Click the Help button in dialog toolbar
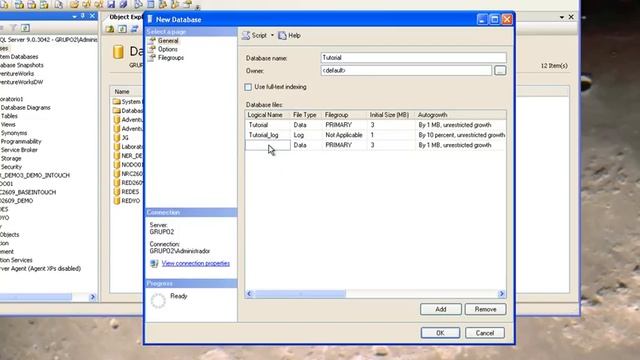640x360 pixels. click(x=289, y=36)
